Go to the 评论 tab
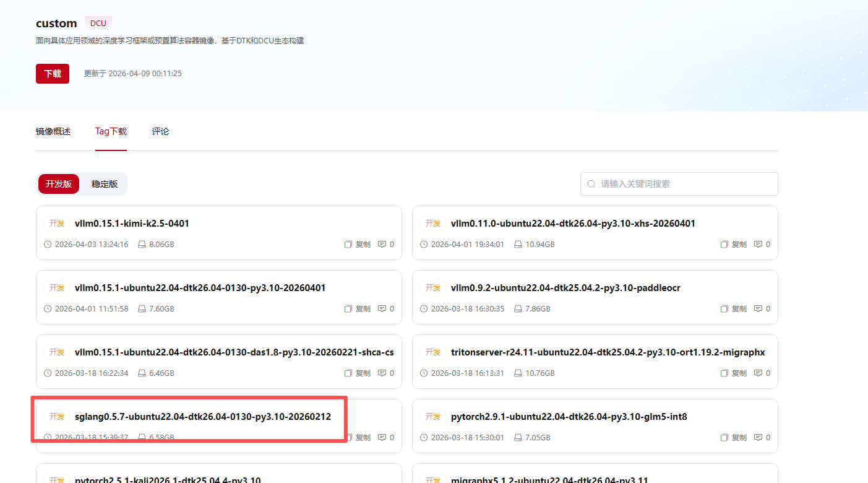Screen dimensions: 868x483 [x=160, y=131]
